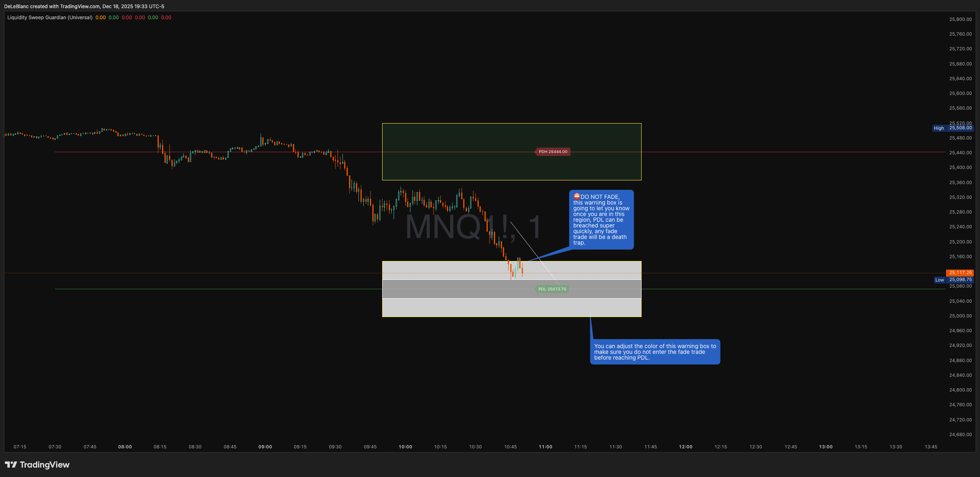
Task: Click the 25,440.00 label on price axis
Action: point(960,153)
